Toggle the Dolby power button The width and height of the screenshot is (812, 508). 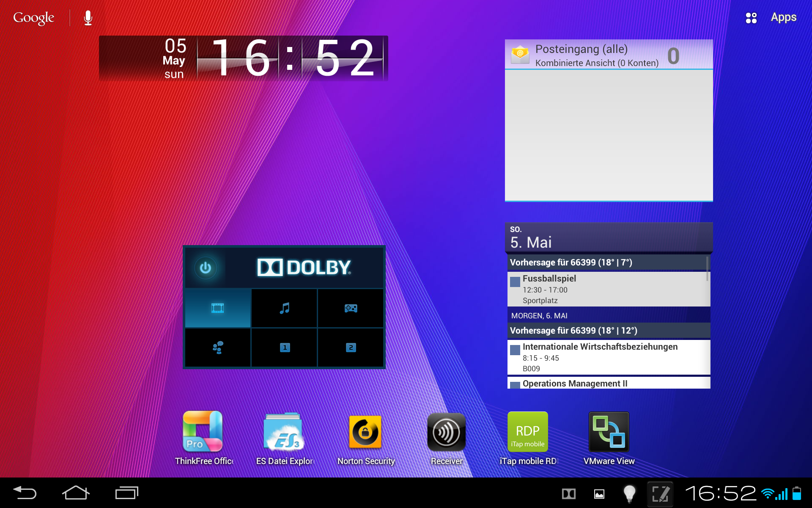[206, 268]
